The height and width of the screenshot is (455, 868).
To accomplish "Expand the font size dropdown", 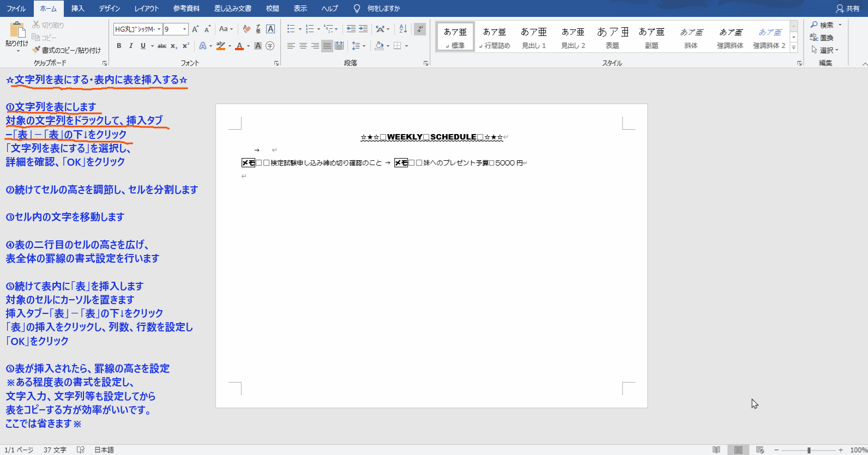I will coord(185,29).
